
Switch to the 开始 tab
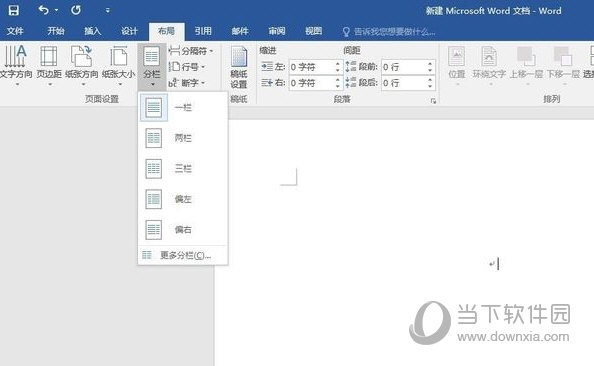pos(56,31)
